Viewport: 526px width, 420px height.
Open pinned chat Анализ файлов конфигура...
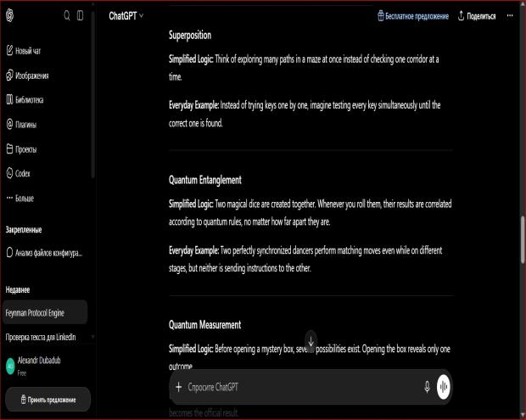click(45, 253)
